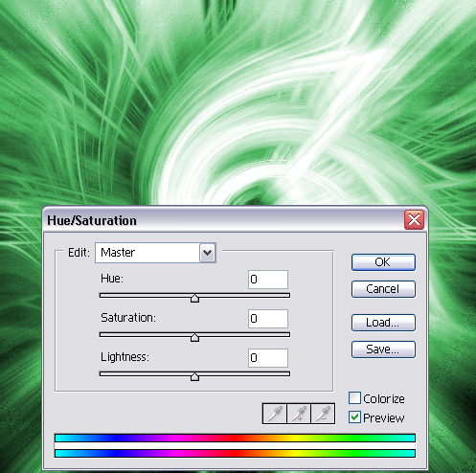The height and width of the screenshot is (473, 476).
Task: Focus the Saturation value field
Action: click(268, 319)
